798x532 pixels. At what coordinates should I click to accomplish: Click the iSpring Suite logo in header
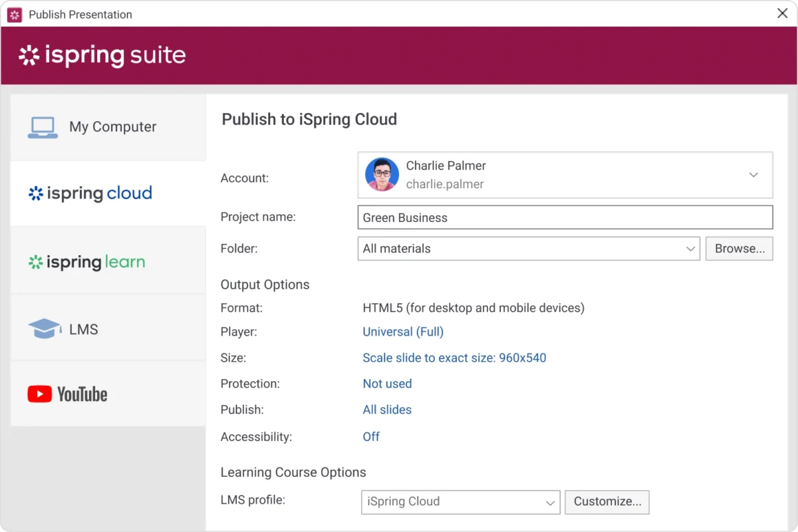[102, 55]
